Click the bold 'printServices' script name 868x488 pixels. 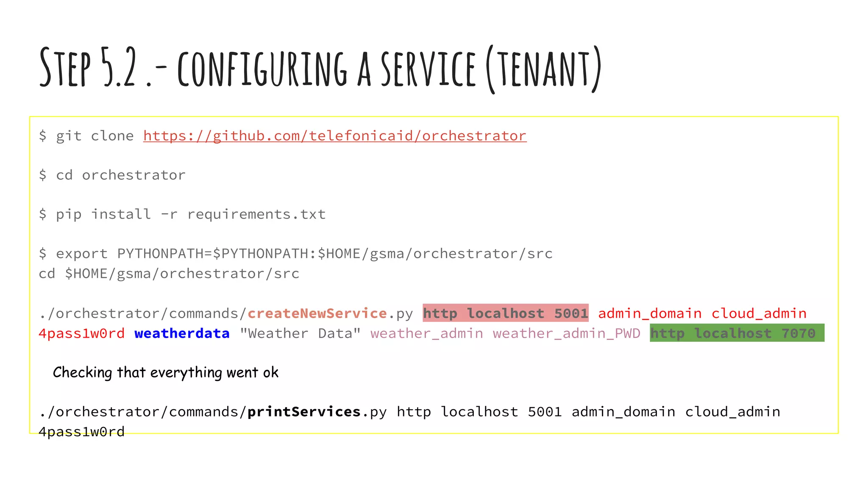click(304, 412)
